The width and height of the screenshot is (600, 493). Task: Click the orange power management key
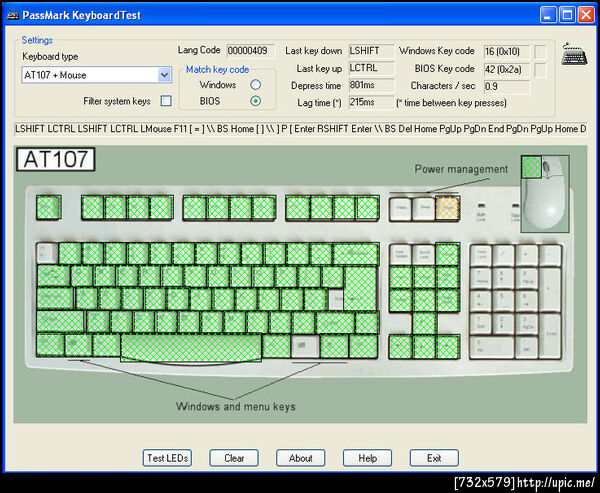447,208
